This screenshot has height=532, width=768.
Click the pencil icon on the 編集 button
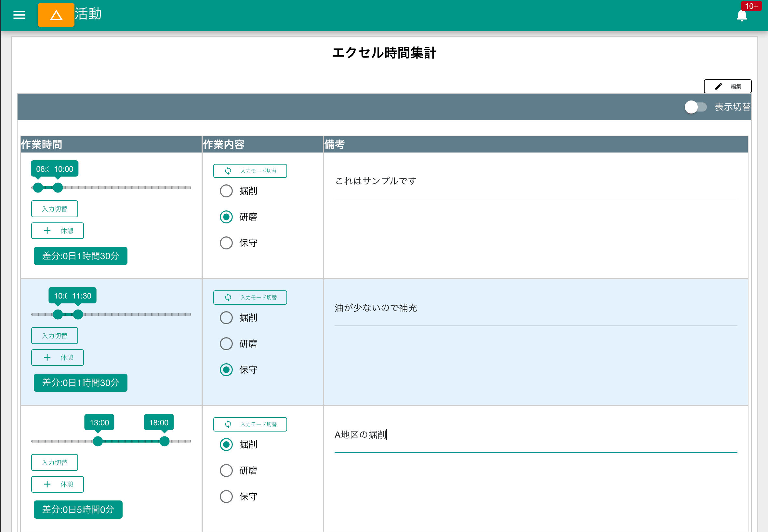point(718,86)
